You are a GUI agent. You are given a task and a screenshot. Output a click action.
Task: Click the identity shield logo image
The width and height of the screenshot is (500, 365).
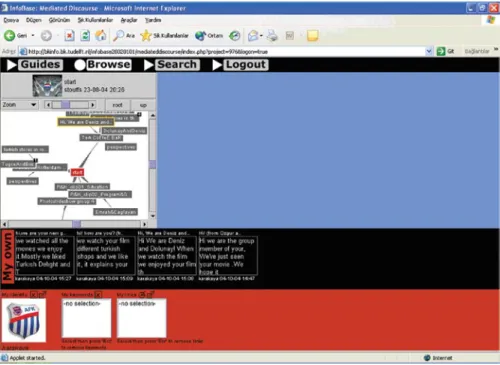pyautogui.click(x=24, y=321)
